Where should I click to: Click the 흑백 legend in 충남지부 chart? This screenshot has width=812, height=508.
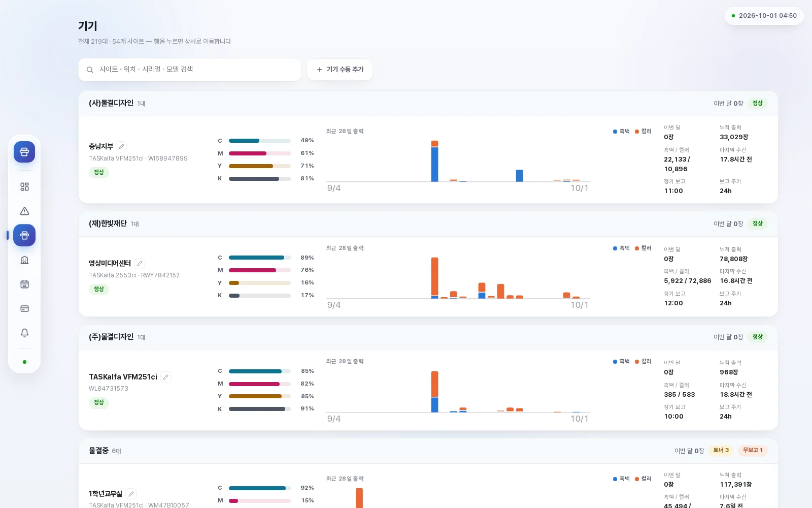pyautogui.click(x=621, y=132)
